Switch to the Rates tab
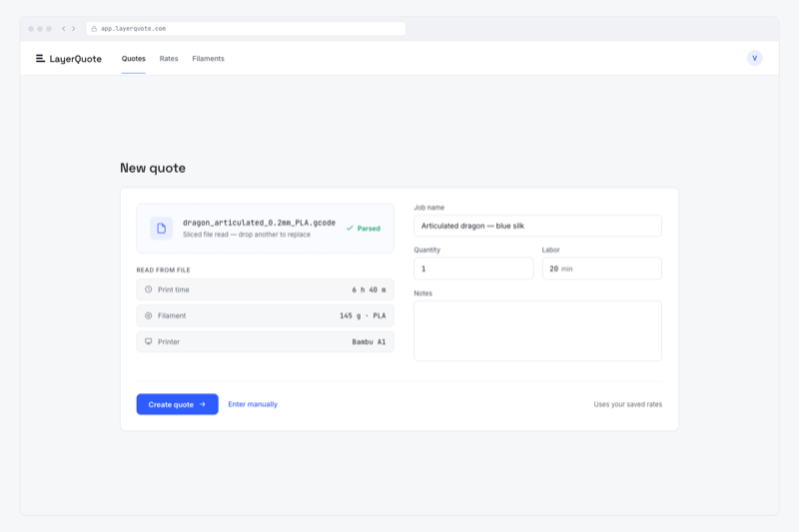This screenshot has height=532, width=799. pyautogui.click(x=169, y=59)
